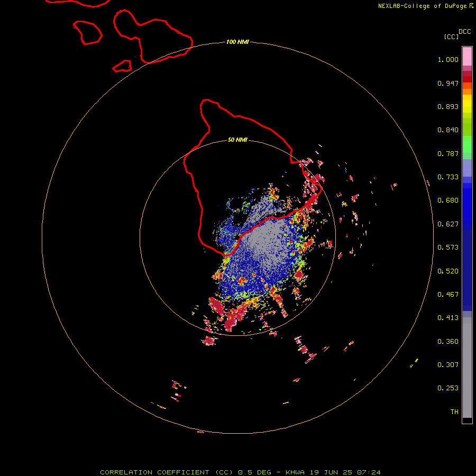Click the 0.787 scale value
Viewport: 476px width, 476px height.
448,153
